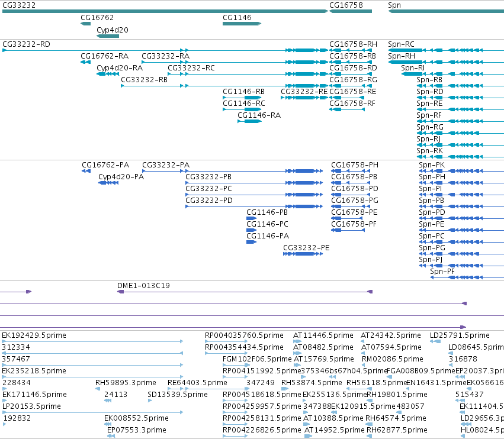The image size is (504, 439).
Task: Select the CG16762-PA protein label
Action: point(105,165)
